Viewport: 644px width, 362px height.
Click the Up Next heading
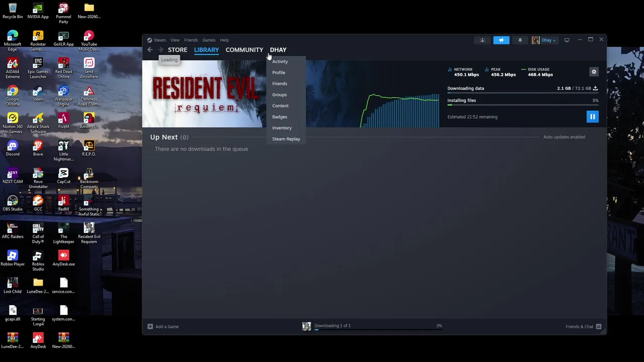pyautogui.click(x=164, y=137)
